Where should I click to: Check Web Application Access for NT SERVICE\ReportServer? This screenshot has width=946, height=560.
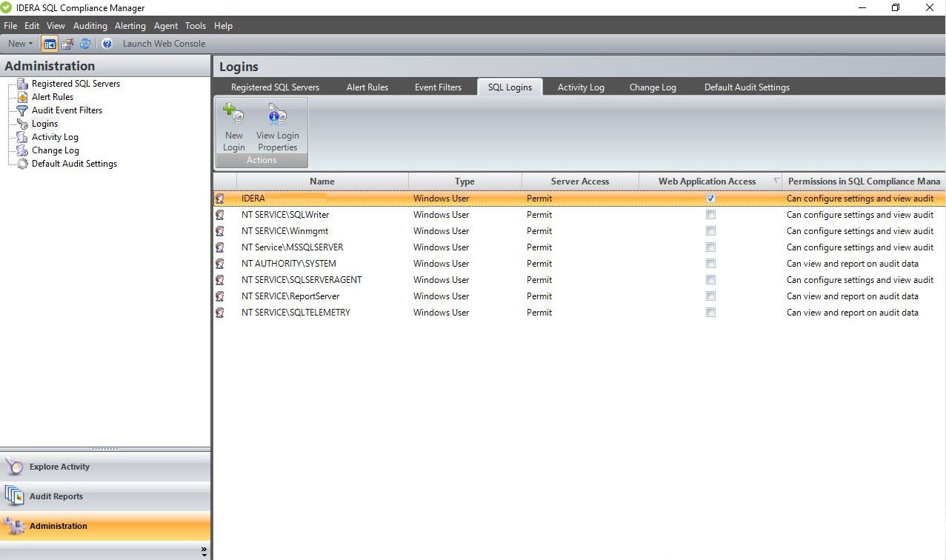coord(711,296)
